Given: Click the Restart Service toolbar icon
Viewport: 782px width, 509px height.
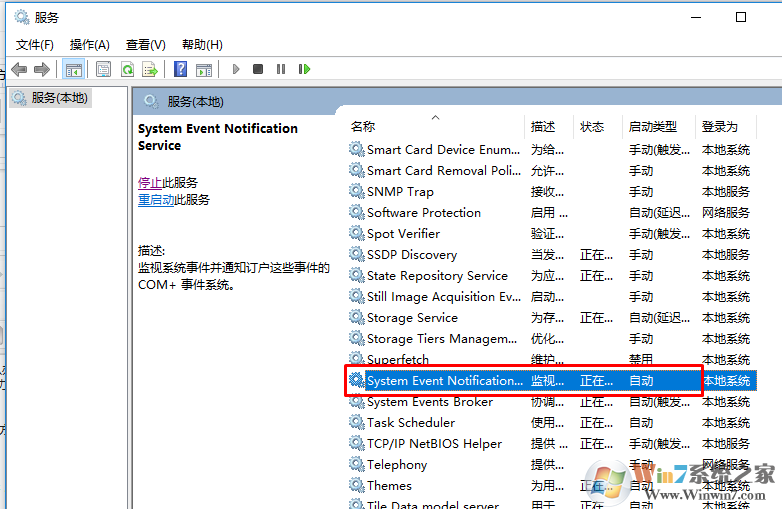Looking at the screenshot, I should coord(304,69).
